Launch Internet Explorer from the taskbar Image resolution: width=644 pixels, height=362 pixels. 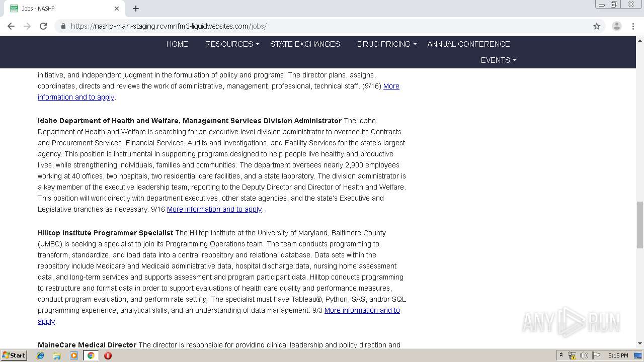point(40,355)
